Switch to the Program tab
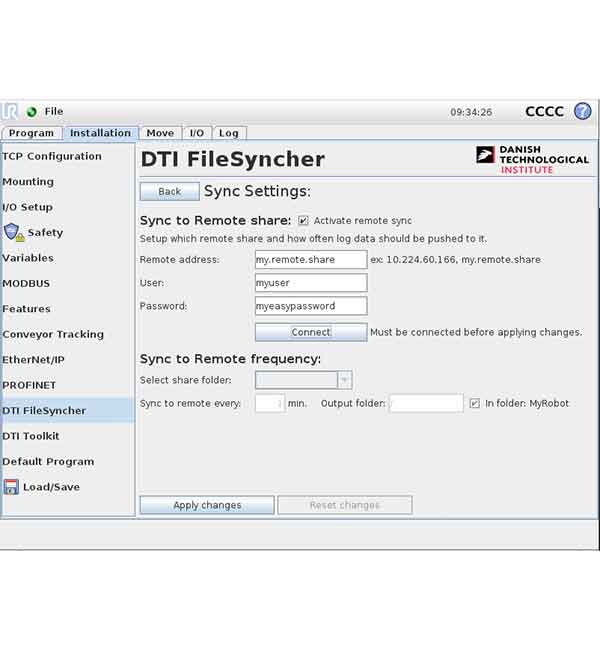 pyautogui.click(x=32, y=133)
